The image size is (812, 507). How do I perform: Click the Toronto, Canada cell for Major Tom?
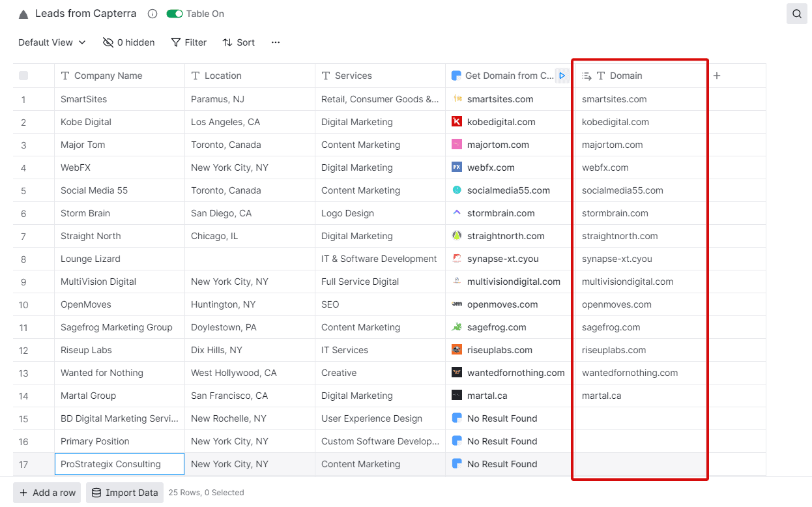[x=250, y=145]
